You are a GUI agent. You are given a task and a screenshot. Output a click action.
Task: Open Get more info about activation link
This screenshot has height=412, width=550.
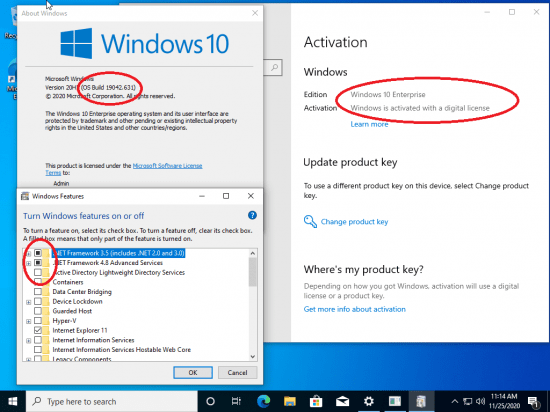pos(355,309)
